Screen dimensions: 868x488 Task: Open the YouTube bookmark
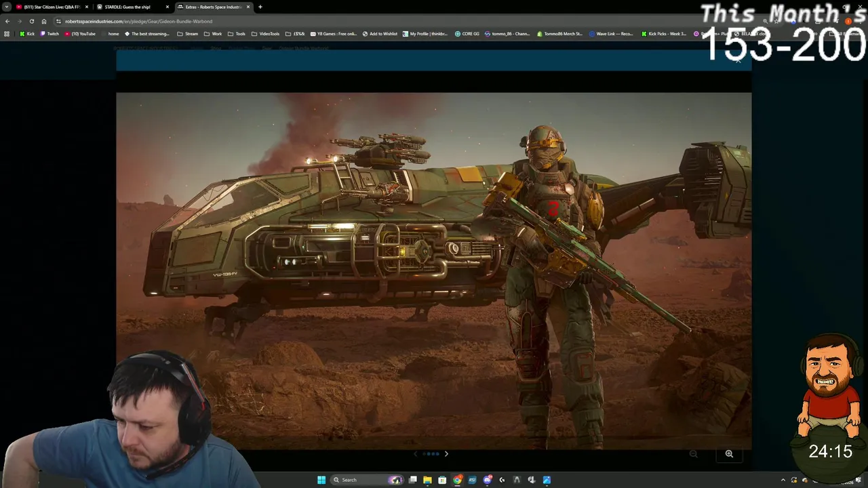tap(80, 34)
